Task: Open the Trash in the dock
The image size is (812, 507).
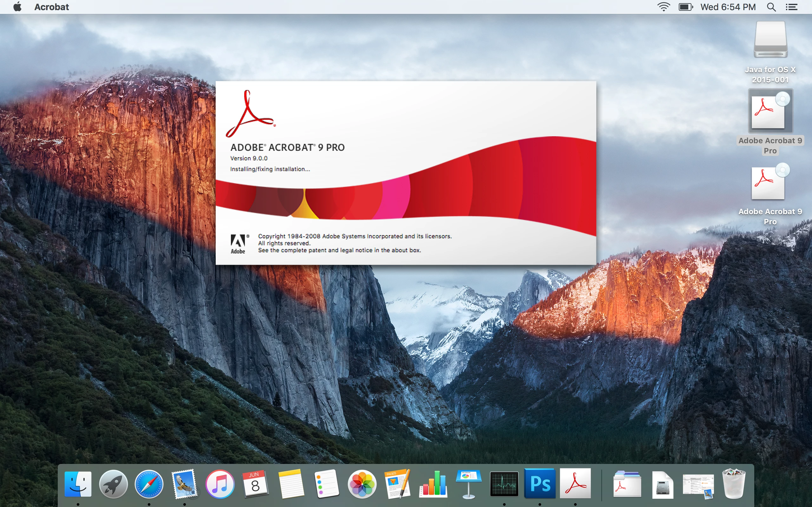Action: (x=733, y=484)
